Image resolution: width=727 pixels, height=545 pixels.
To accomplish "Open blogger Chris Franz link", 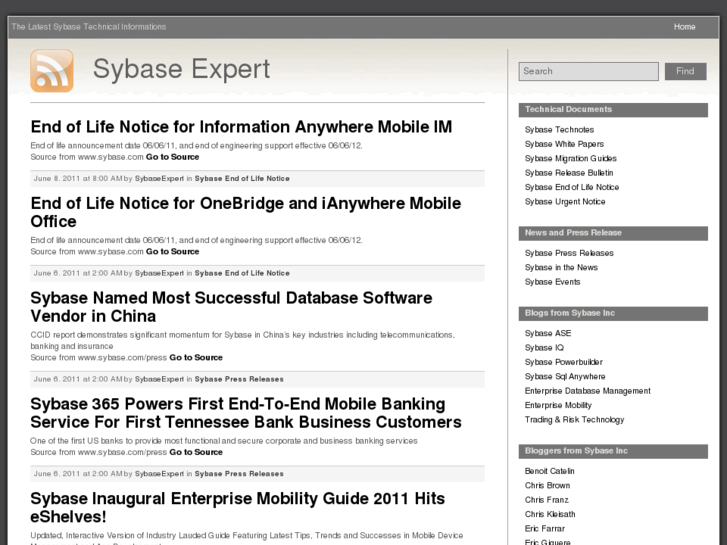I will tap(547, 500).
